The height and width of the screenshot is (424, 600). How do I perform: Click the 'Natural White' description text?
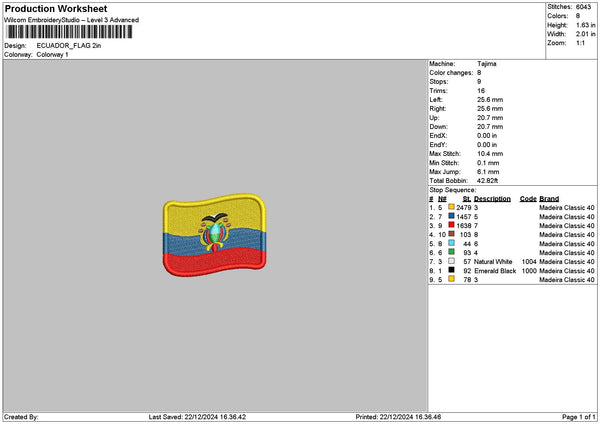click(493, 262)
